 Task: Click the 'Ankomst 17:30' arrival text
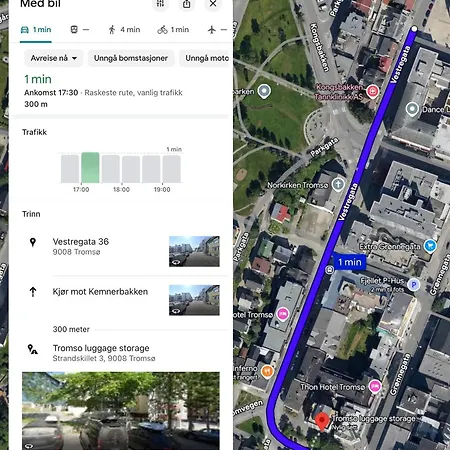click(51, 93)
